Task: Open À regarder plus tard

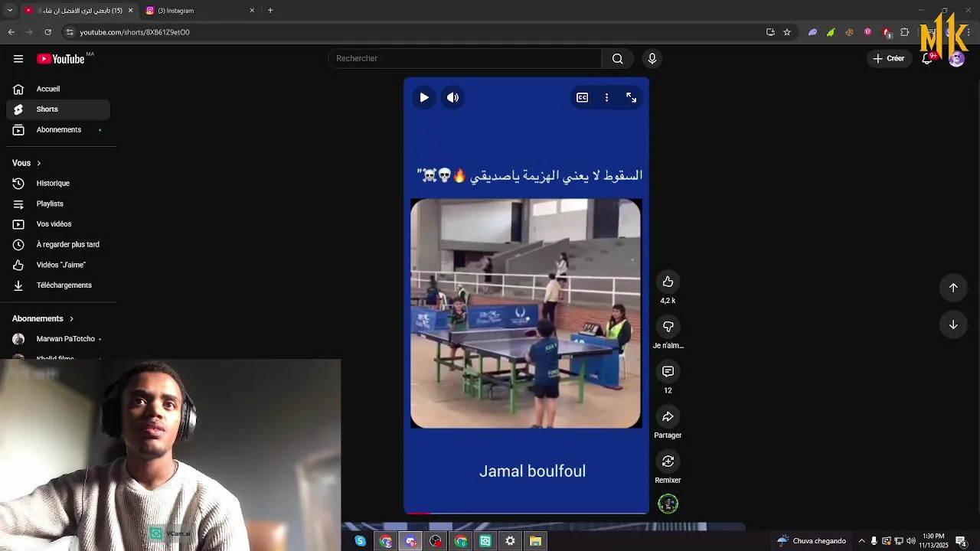Action: click(58, 245)
